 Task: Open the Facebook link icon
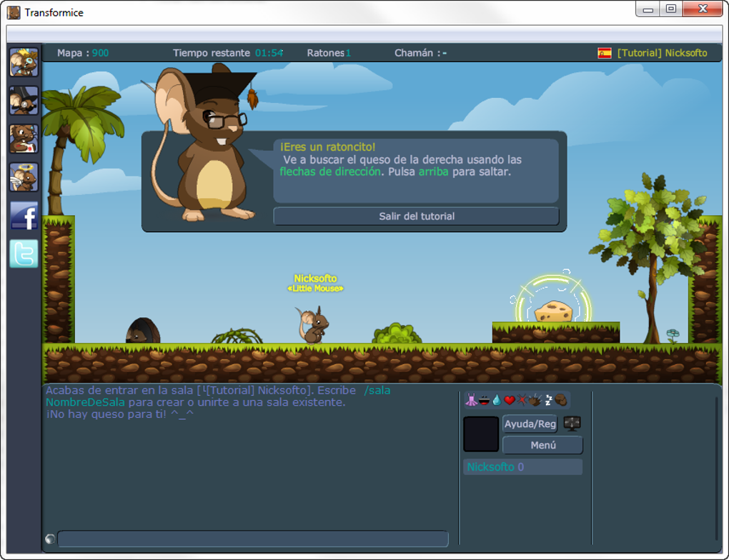click(24, 216)
